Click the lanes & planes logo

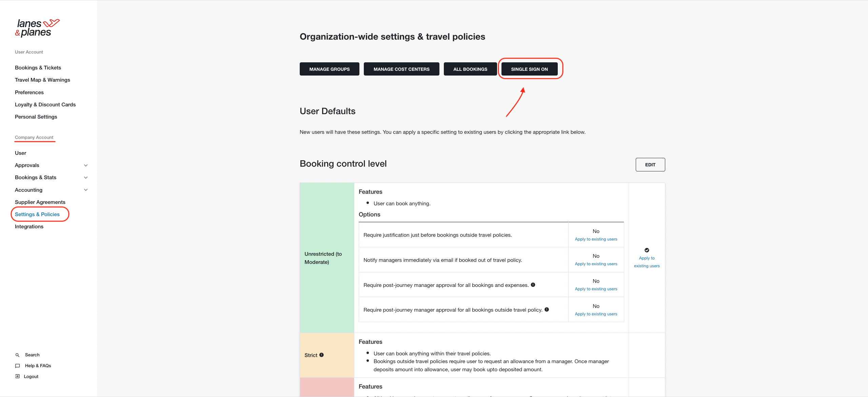pyautogui.click(x=37, y=28)
